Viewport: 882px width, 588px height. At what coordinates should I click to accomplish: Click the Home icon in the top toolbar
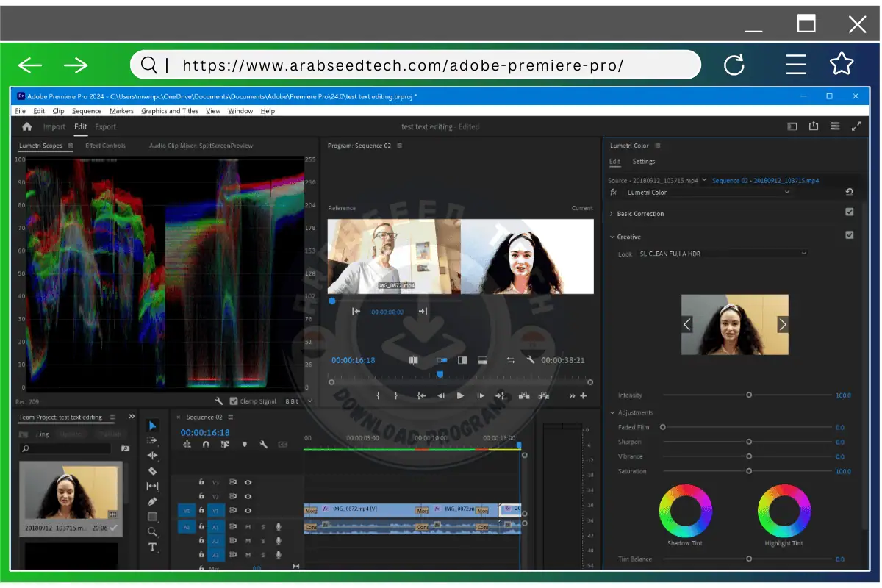(x=27, y=126)
